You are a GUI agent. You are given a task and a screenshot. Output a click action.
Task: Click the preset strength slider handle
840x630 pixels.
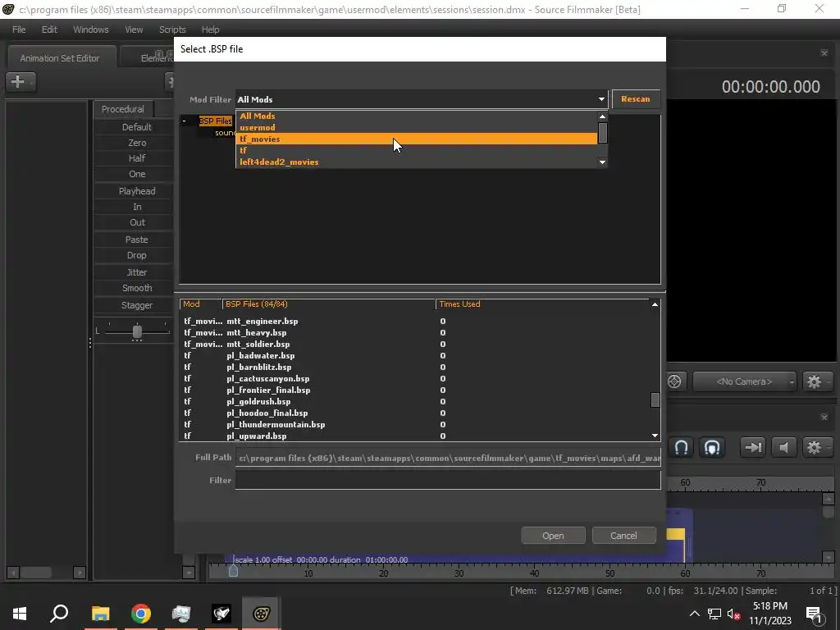pyautogui.click(x=137, y=331)
